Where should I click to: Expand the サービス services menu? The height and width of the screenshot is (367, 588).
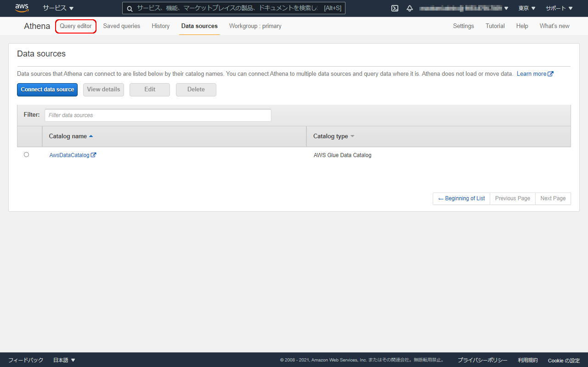pyautogui.click(x=58, y=8)
